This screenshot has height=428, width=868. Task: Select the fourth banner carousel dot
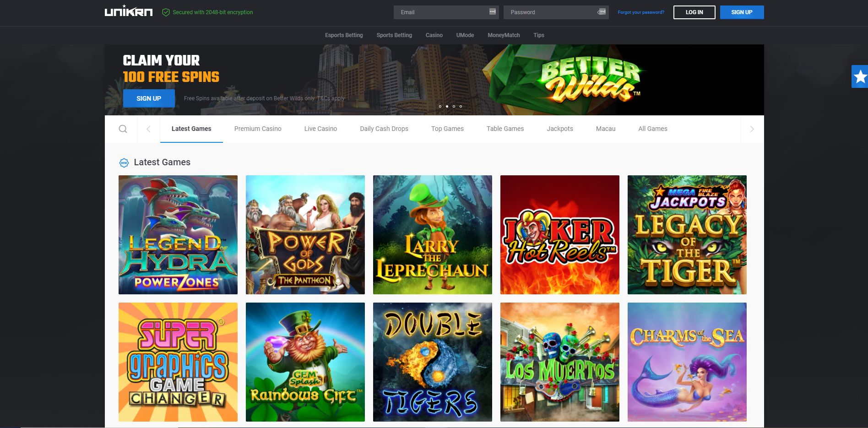[461, 106]
